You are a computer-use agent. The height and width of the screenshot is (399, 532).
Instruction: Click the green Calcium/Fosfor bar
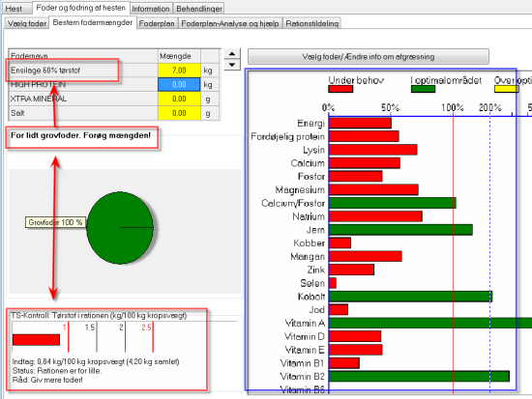tap(392, 203)
